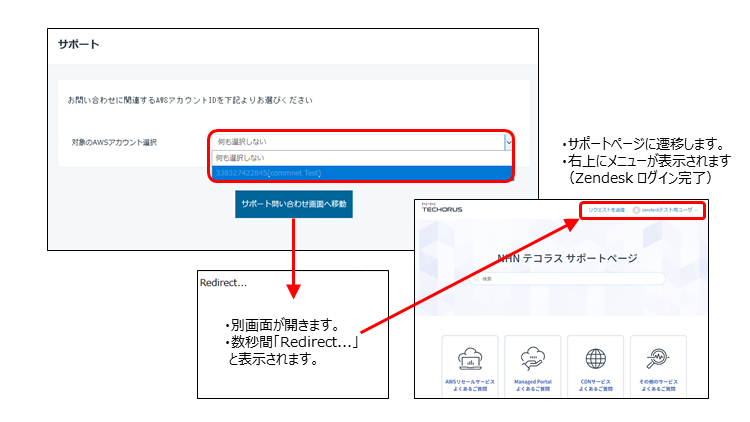Click the お問い合わせに関連するAWSアカウントID instruction text
Viewport: 750px width, 422px height.
pos(190,100)
